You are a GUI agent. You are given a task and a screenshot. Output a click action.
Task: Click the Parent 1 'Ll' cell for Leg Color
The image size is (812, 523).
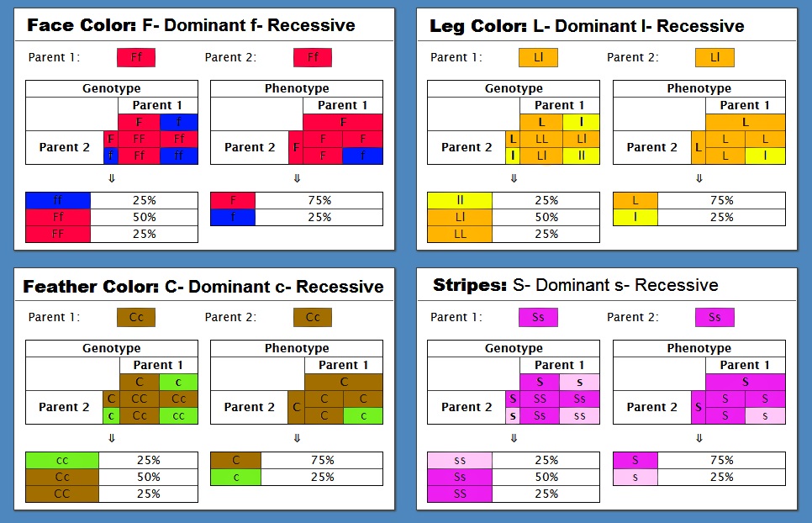[538, 58]
